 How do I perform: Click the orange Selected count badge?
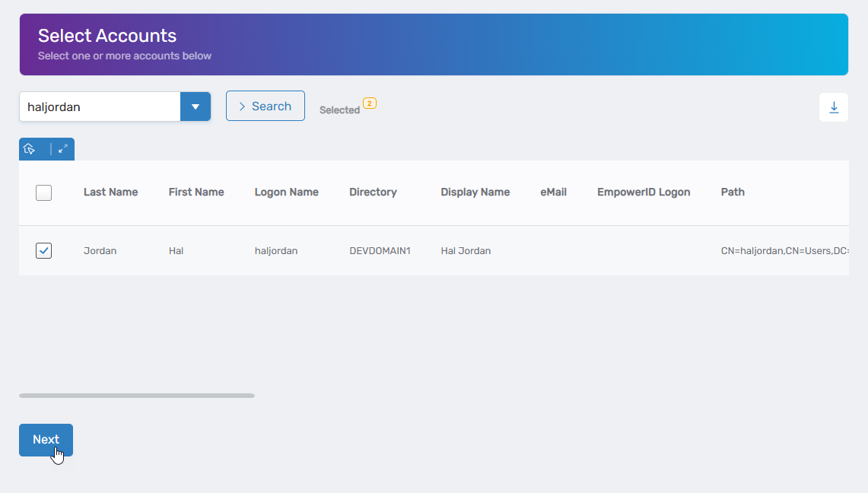point(370,103)
